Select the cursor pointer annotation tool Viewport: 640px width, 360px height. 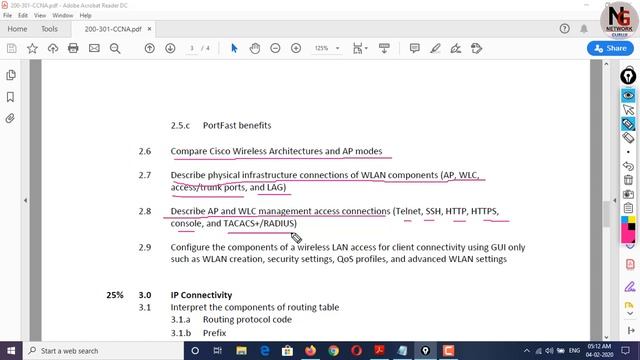[628, 109]
